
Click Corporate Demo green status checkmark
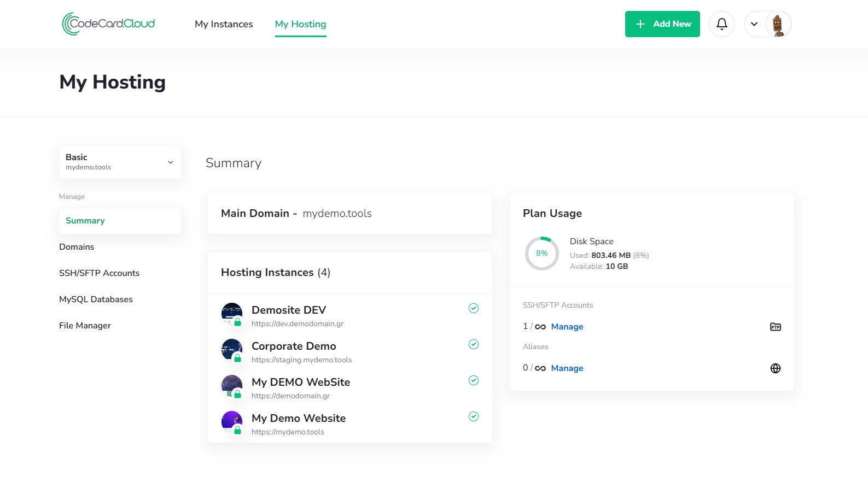474,344
